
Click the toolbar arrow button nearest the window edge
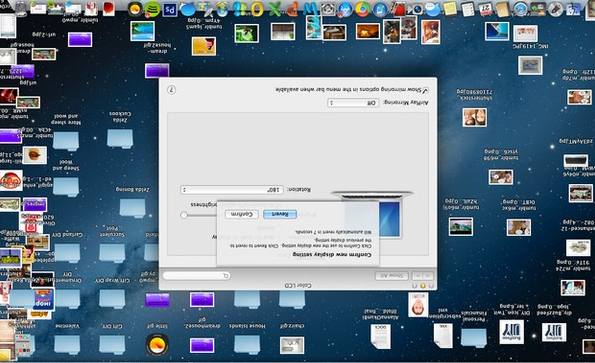(x=428, y=276)
